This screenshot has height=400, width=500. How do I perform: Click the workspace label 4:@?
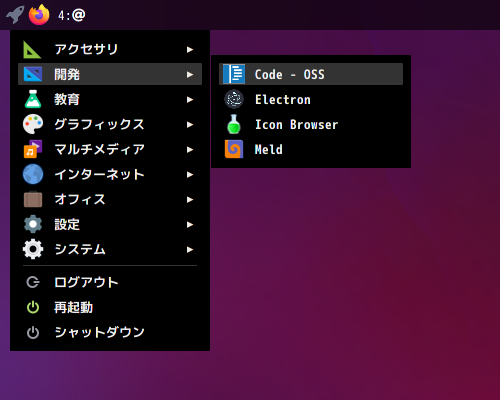[71, 15]
